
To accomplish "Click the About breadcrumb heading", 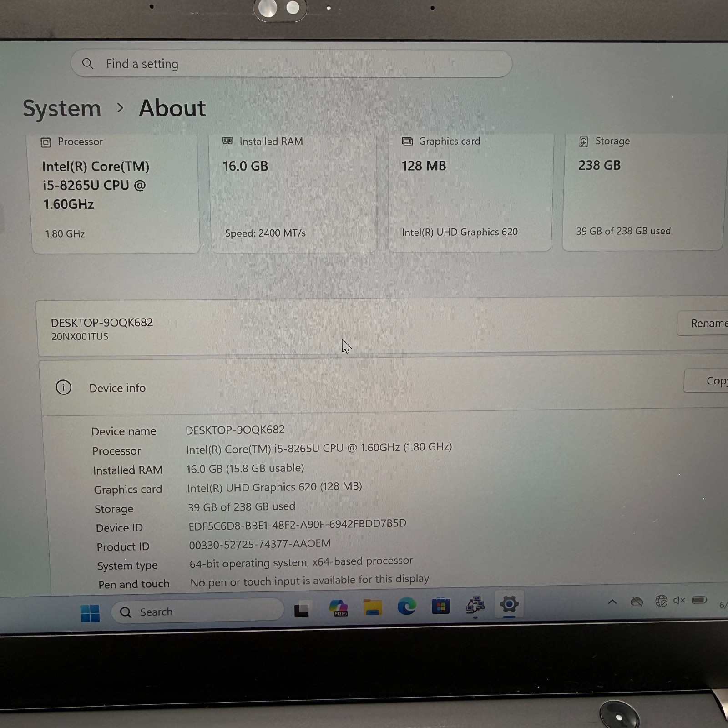I will (x=172, y=108).
